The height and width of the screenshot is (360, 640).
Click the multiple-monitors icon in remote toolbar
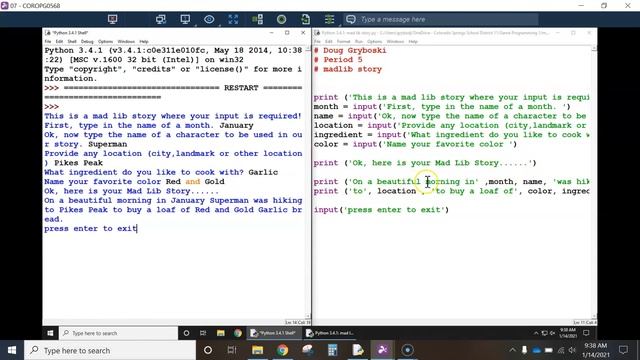(x=161, y=19)
